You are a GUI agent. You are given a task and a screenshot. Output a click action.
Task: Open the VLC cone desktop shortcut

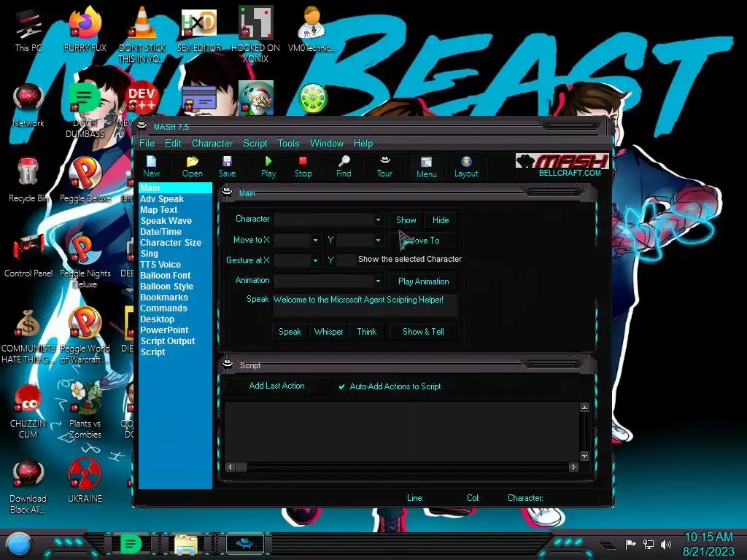click(142, 35)
